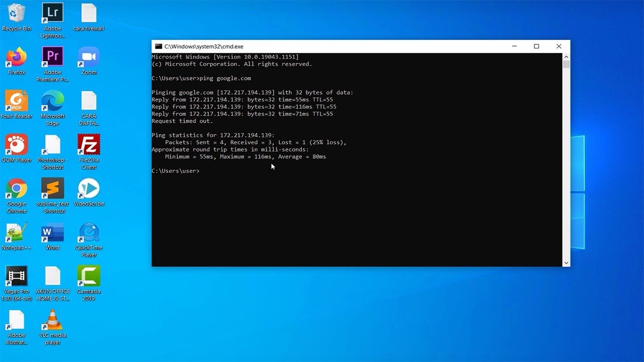The image size is (644, 362).
Task: Select the Foxit Reader icon
Action: click(17, 105)
